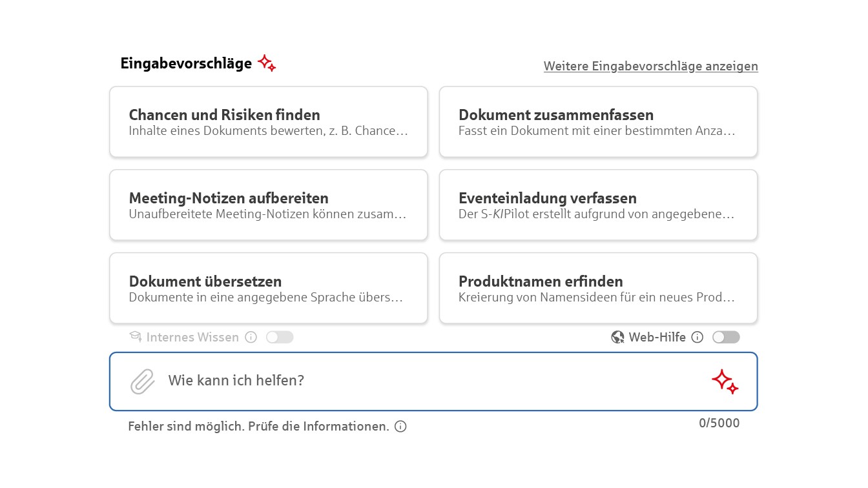Click the Eingabevorschläge heading text

pyautogui.click(x=187, y=63)
